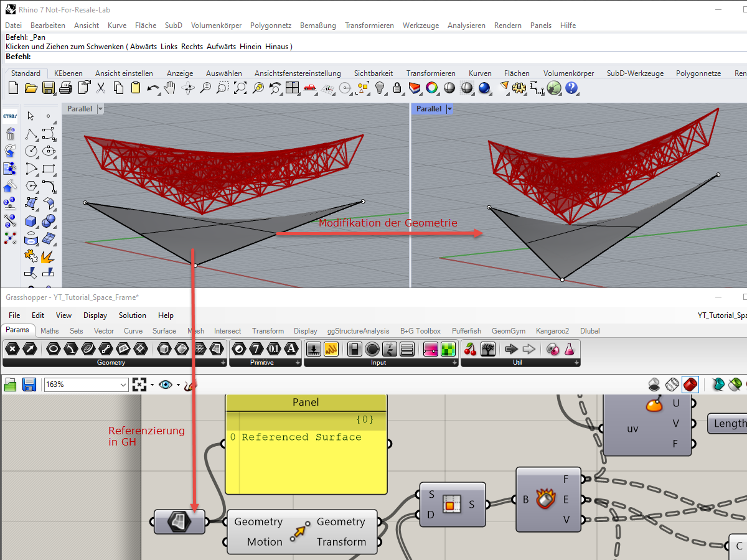Screen dimensions: 747x560
Task: Select the Graph Mapper icon in Grasshopper
Action: (x=331, y=348)
